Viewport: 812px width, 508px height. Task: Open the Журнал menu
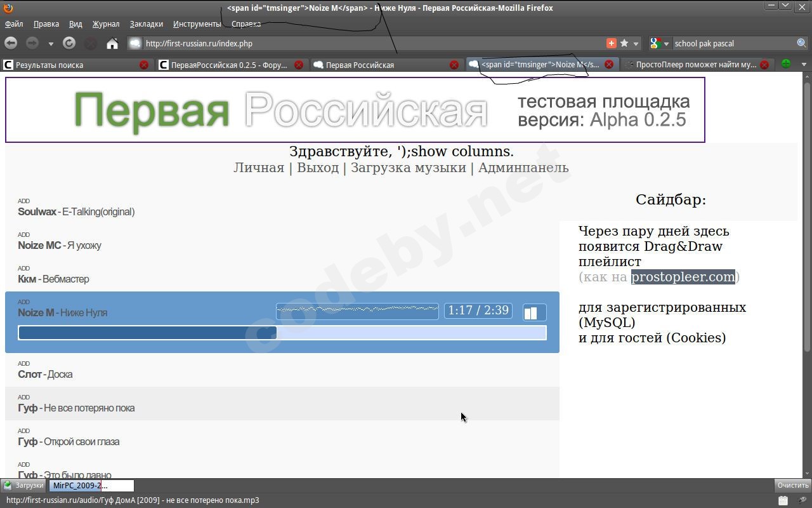click(x=106, y=24)
